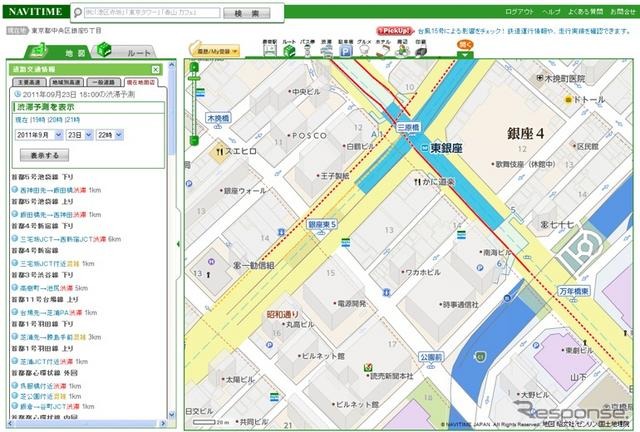Select the 主要高速 tab
Screen dimensions: 640x432
[x=29, y=82]
